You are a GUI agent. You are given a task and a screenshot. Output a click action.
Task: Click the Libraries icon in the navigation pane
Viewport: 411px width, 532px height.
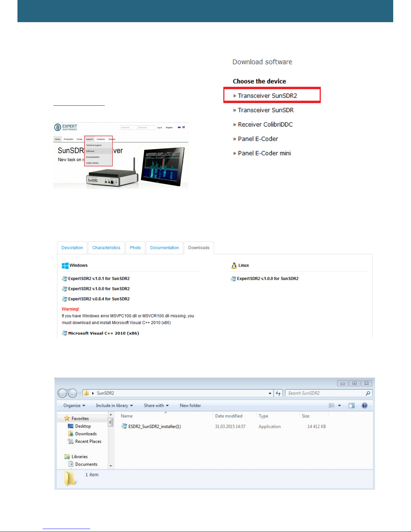pyautogui.click(x=67, y=456)
